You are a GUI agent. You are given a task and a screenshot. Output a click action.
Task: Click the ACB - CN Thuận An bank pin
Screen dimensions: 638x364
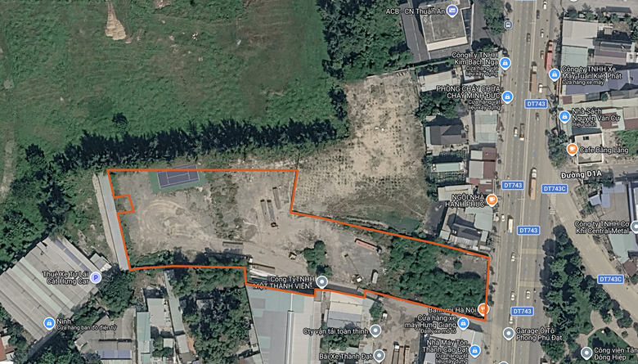(x=452, y=11)
